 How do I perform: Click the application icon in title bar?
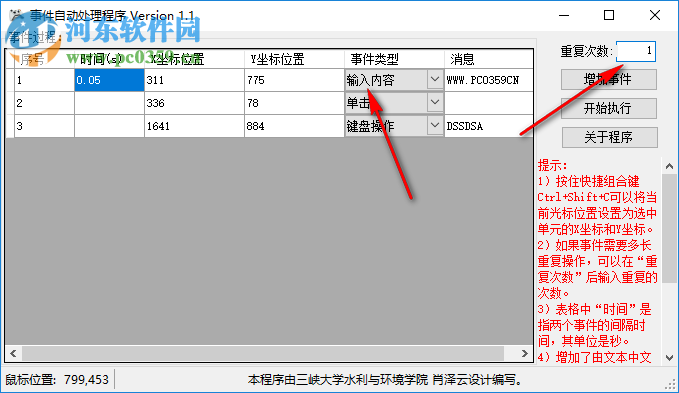coord(16,15)
